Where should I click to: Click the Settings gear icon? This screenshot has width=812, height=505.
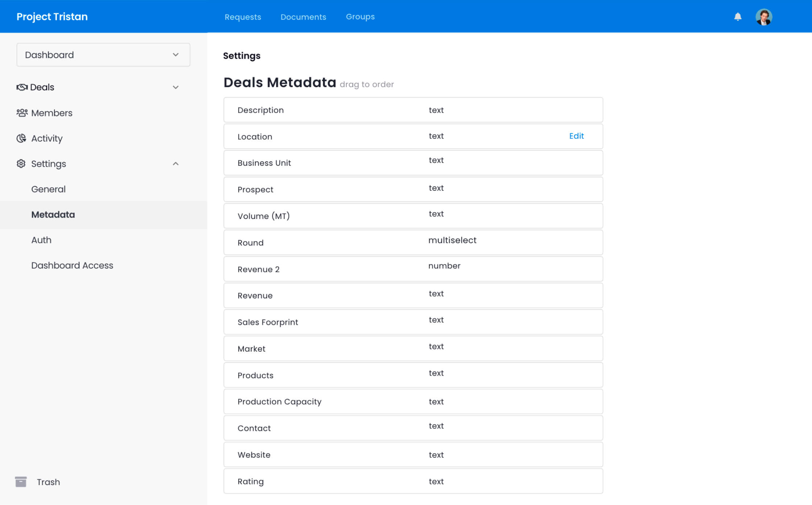(x=21, y=164)
